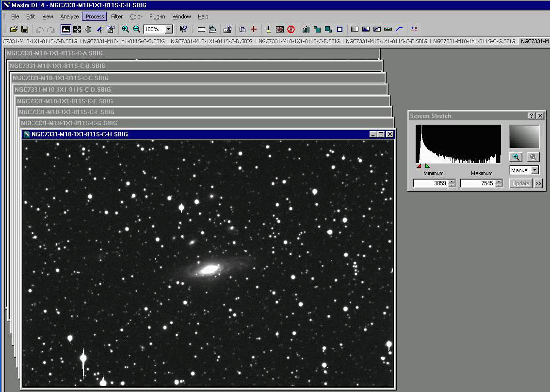Click the ruler calibrate toolbar icon
Screen dimensions: 550x392
coord(201,30)
